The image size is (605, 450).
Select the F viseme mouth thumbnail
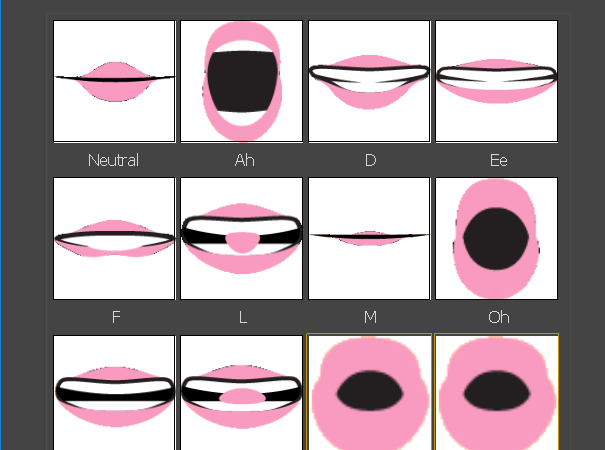click(114, 238)
